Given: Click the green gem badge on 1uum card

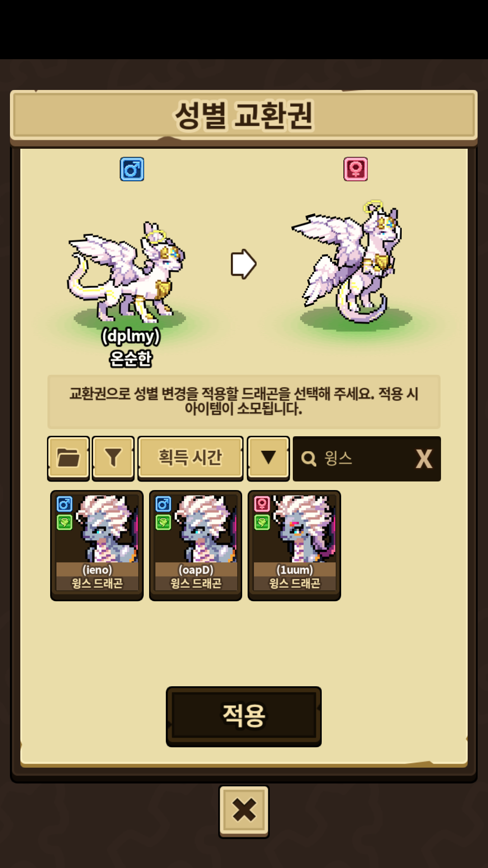Looking at the screenshot, I should pyautogui.click(x=262, y=523).
